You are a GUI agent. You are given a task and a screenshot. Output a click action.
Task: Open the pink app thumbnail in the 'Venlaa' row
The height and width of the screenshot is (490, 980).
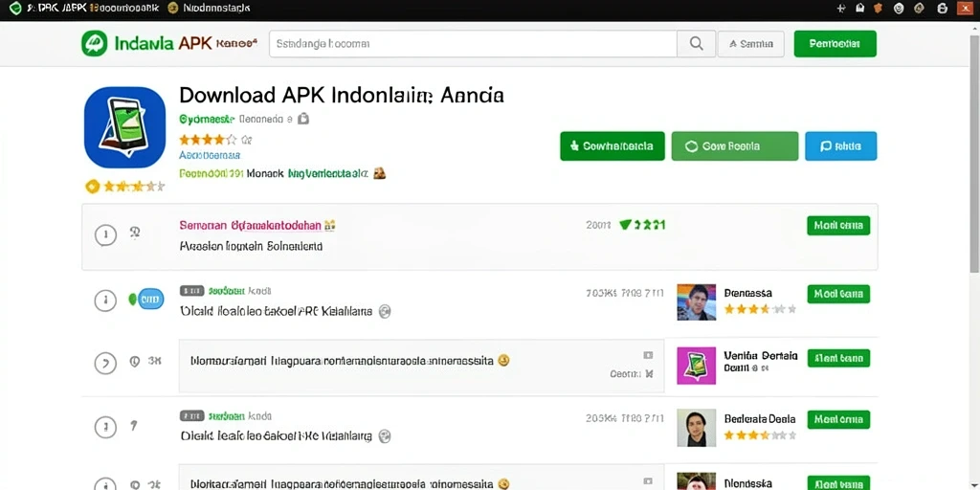[x=697, y=366]
